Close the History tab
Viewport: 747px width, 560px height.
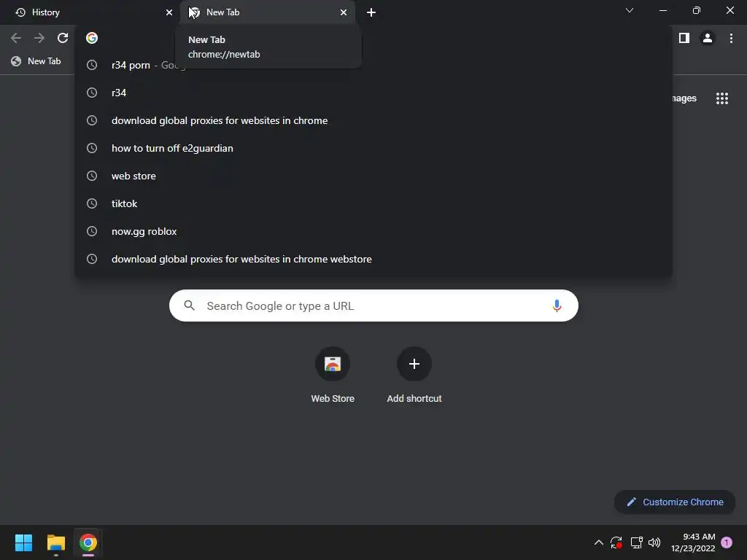(x=169, y=12)
